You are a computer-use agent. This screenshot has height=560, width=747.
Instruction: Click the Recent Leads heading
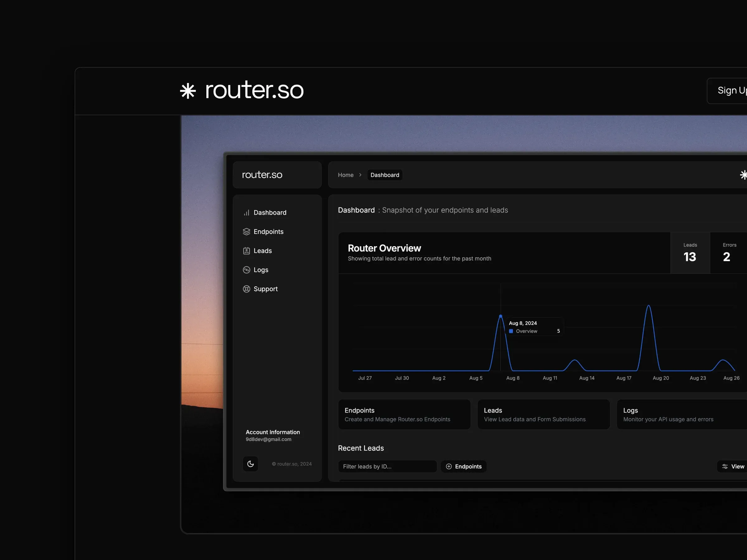361,448
